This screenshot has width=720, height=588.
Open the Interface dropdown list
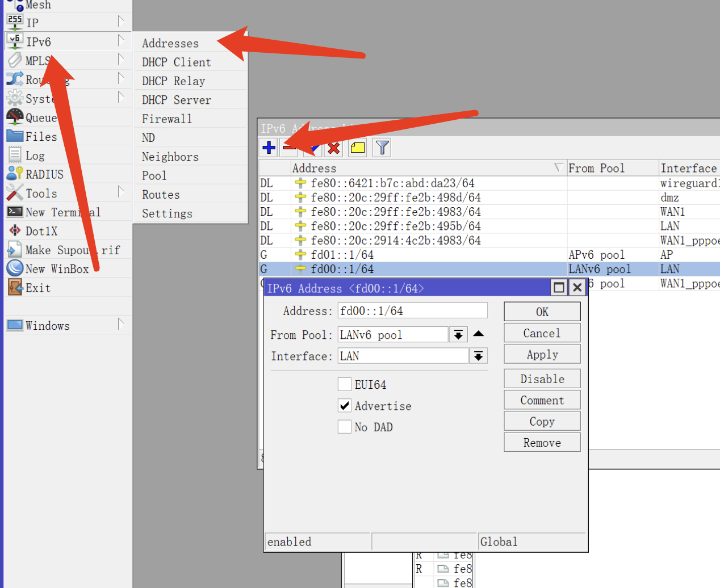[x=479, y=356]
